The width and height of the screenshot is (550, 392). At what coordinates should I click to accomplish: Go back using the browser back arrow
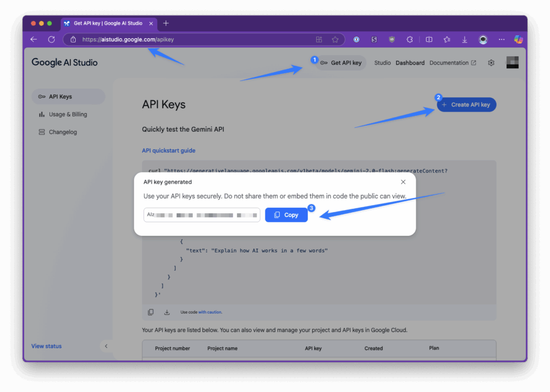click(34, 39)
